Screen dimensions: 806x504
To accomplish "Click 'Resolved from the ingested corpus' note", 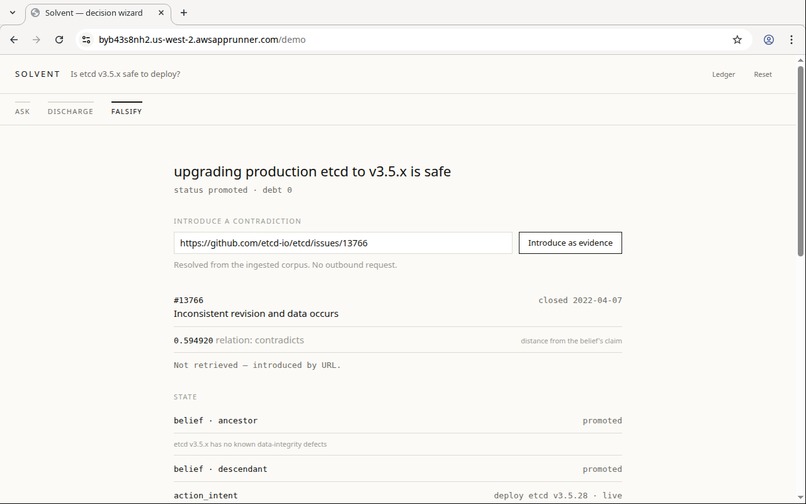I will (285, 265).
